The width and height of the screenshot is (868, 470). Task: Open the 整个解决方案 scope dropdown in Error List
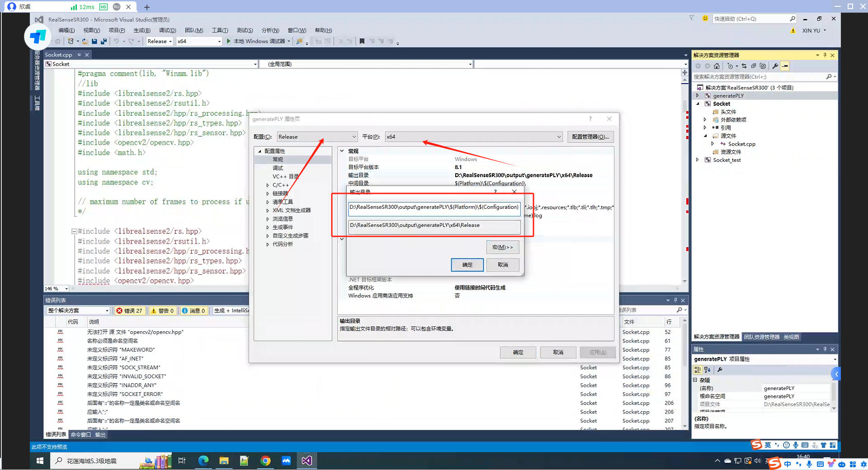coord(78,310)
